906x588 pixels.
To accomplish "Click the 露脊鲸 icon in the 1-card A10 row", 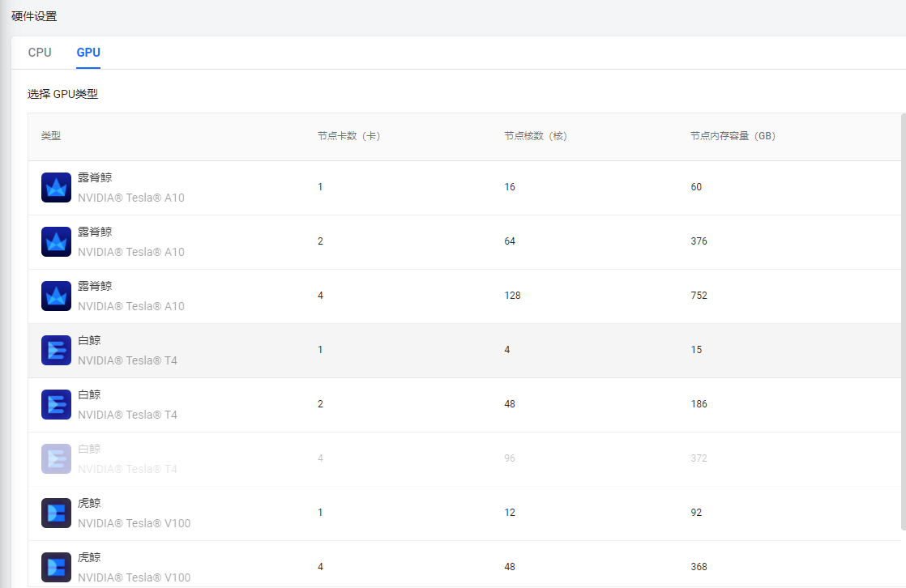I will 56,188.
